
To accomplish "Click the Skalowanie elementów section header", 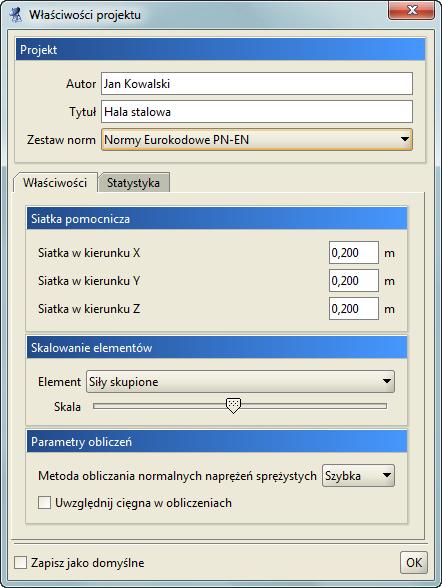I will click(x=217, y=348).
